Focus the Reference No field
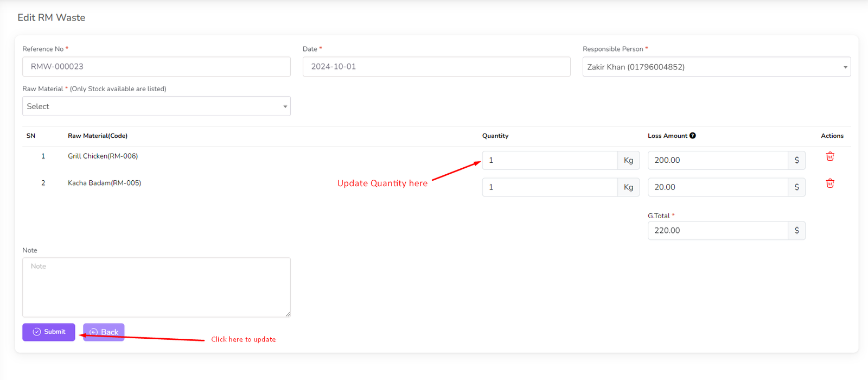 (156, 67)
